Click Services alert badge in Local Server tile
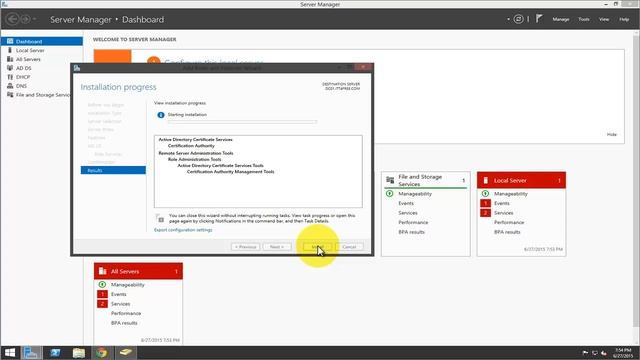The image size is (640, 360). (485, 213)
